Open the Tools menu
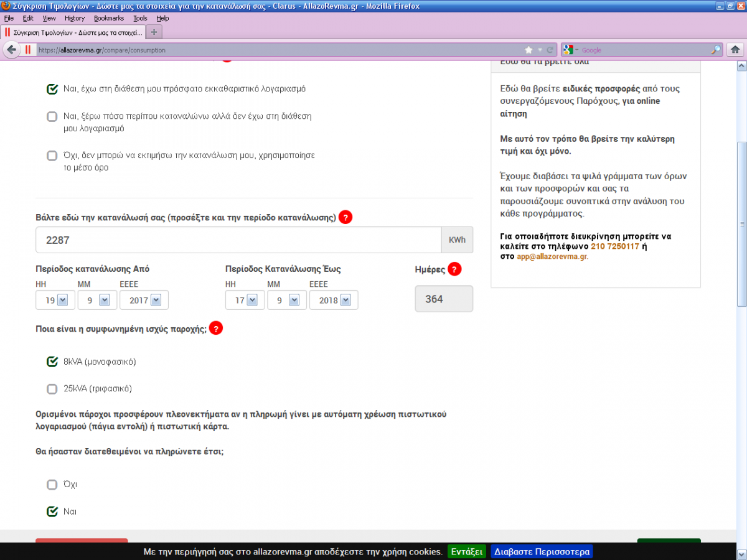747x560 pixels. click(140, 18)
